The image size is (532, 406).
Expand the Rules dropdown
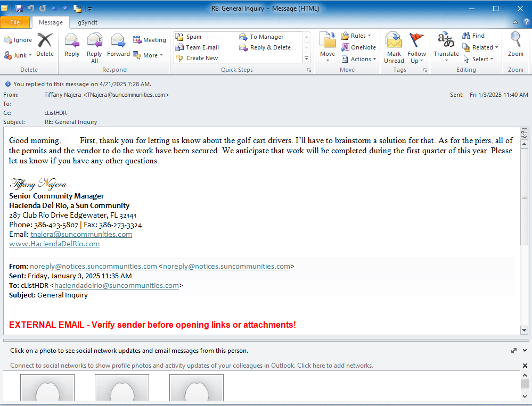click(356, 36)
